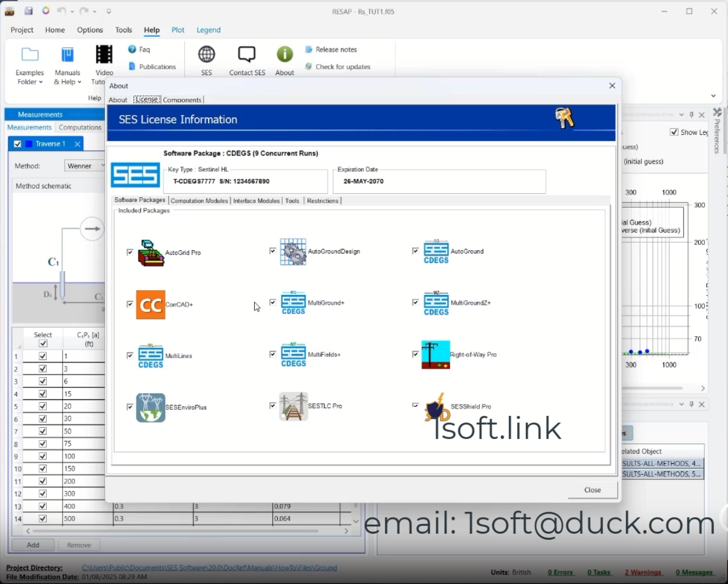Click the MultiLines CDEGS icon

(x=151, y=355)
